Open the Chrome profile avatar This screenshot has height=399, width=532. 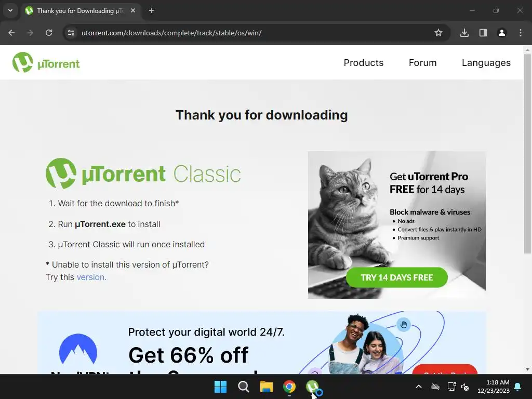(502, 33)
